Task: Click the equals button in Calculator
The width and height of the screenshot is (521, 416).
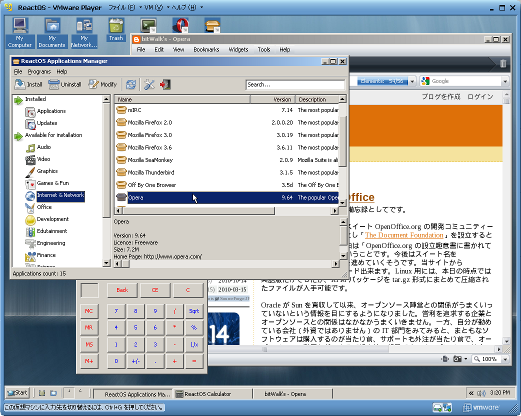Action: click(194, 361)
